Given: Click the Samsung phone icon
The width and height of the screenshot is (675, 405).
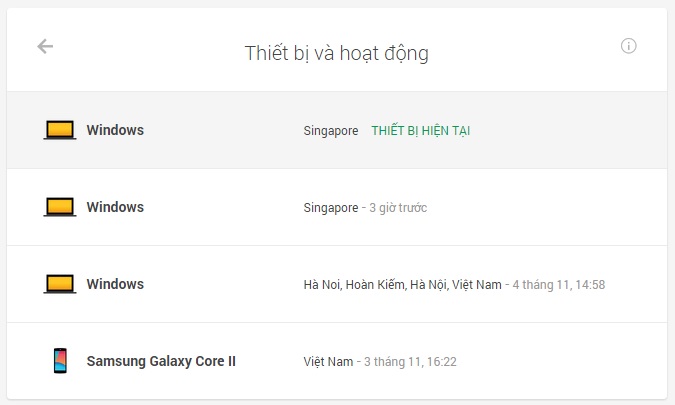Looking at the screenshot, I should coord(60,361).
